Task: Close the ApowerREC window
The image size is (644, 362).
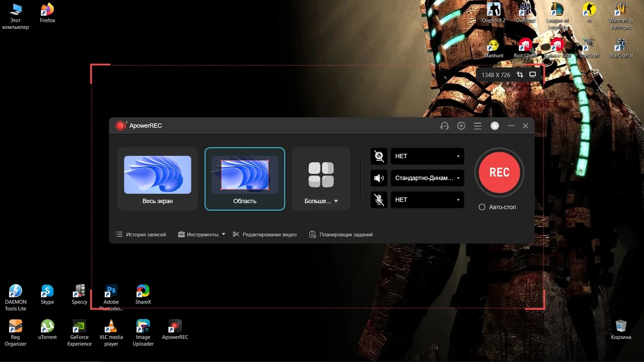Action: (x=525, y=126)
